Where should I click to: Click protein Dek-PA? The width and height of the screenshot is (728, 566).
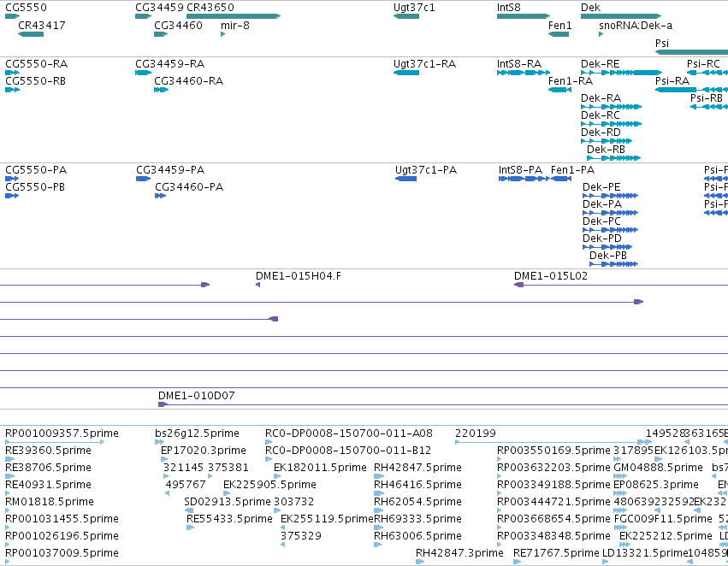pos(611,213)
